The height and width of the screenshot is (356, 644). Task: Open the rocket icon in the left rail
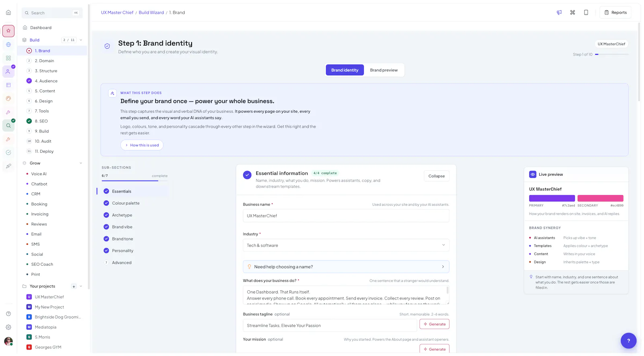point(8,166)
